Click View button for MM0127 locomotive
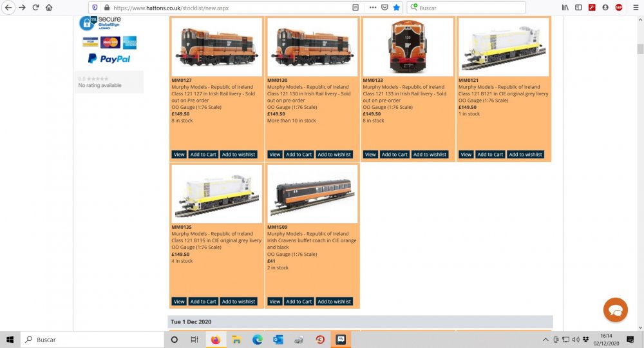Screen dimensions: 644x348 (x=179, y=155)
